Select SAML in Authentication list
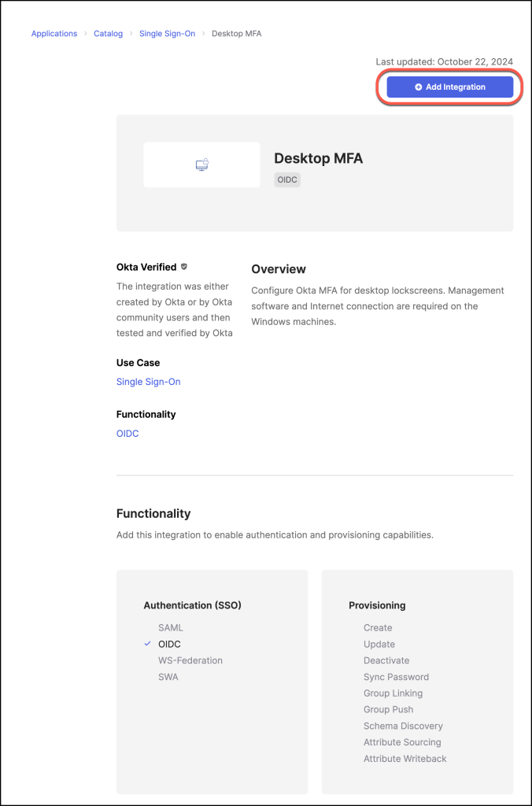The height and width of the screenshot is (806, 532). click(x=170, y=627)
